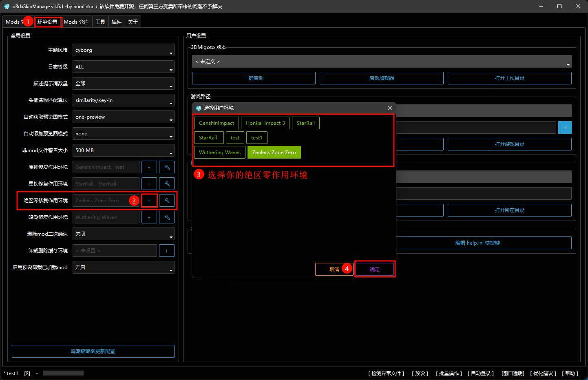
Task: Click the blue plus beside game path
Action: pyautogui.click(x=565, y=128)
